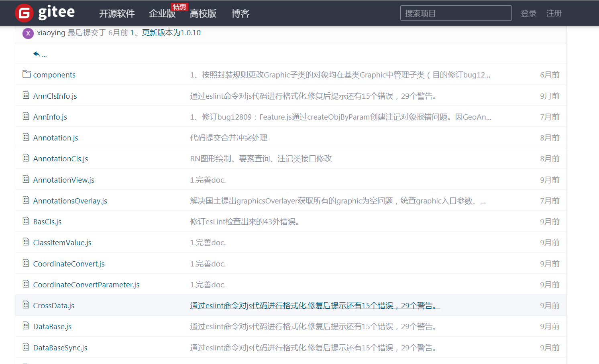Open AnnClsInfo.js eslint commit message
The image size is (599, 364).
[314, 96]
